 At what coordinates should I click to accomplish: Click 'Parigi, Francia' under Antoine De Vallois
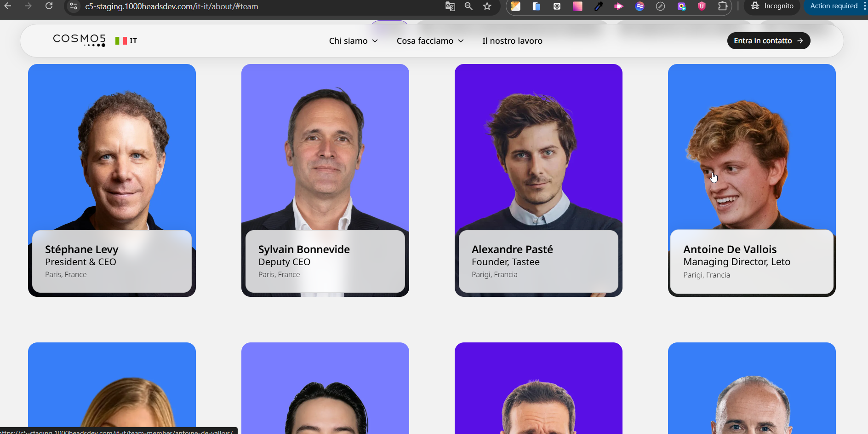pos(707,275)
